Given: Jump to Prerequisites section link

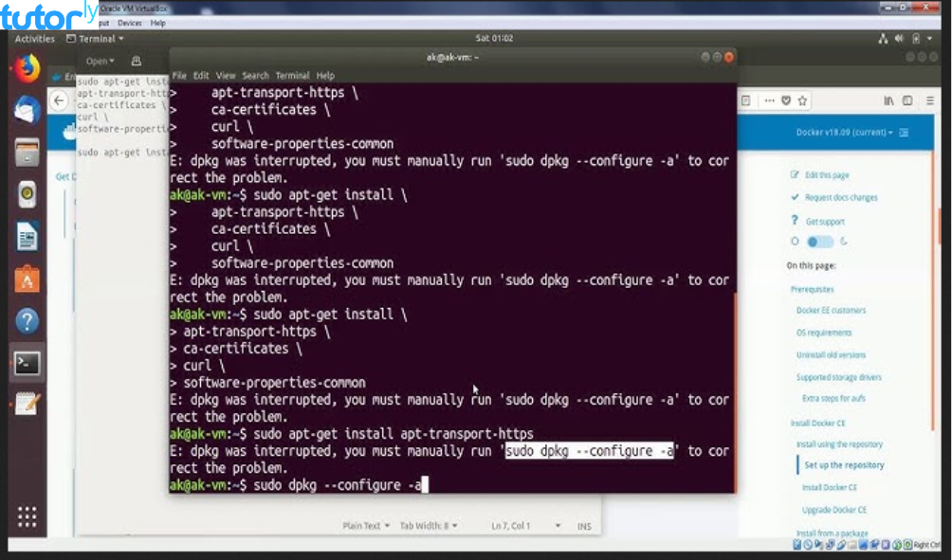Looking at the screenshot, I should [812, 289].
